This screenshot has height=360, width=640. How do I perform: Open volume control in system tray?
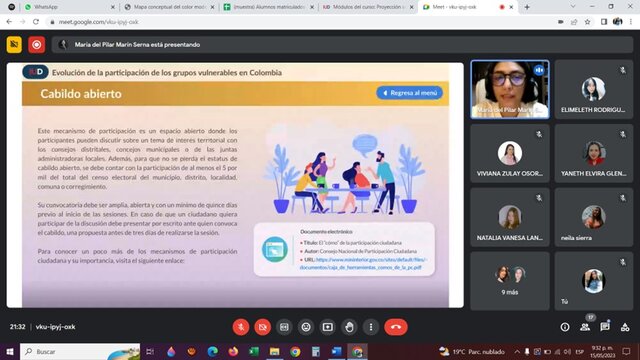point(567,351)
